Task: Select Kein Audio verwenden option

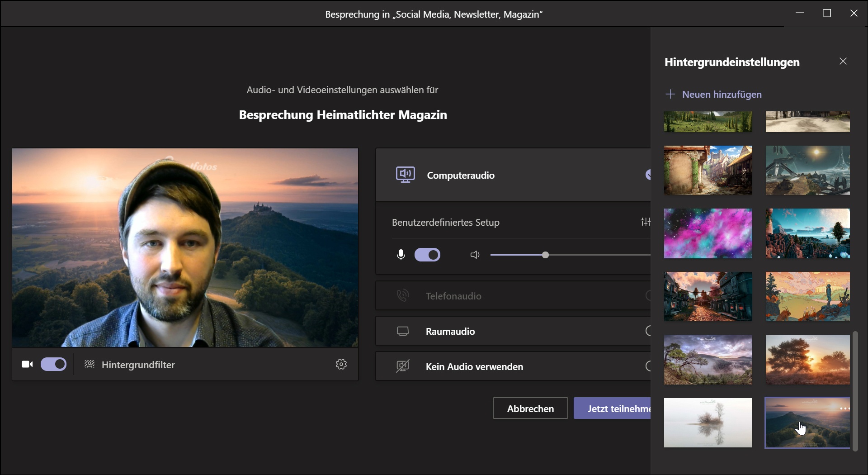Action: [x=474, y=366]
